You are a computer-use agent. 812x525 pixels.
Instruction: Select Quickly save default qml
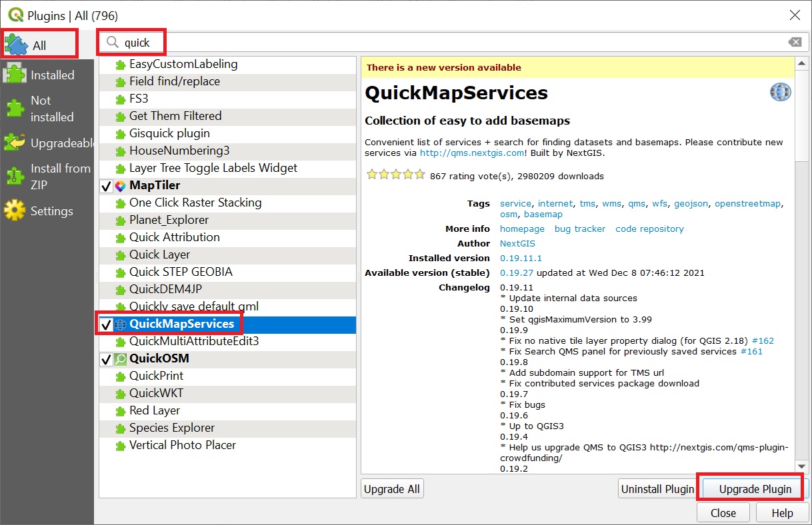pyautogui.click(x=227, y=306)
